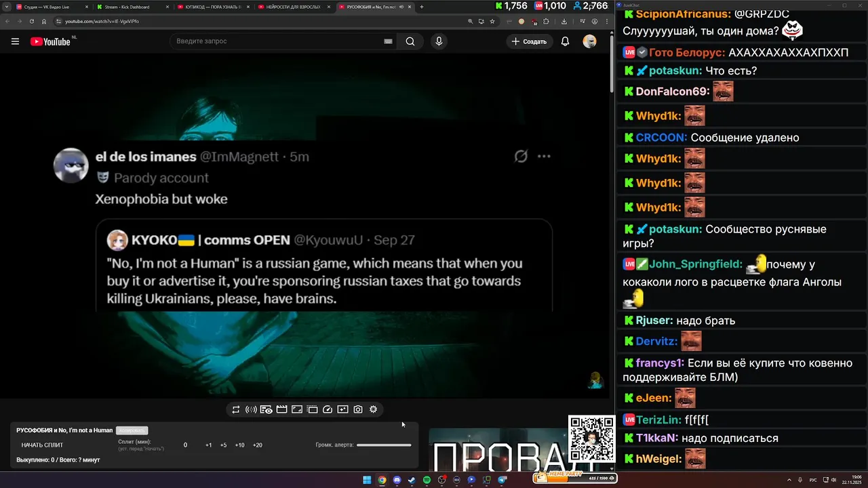Open the browser zoom magnifier icon
Viewport: 868px width, 488px height.
point(471,21)
